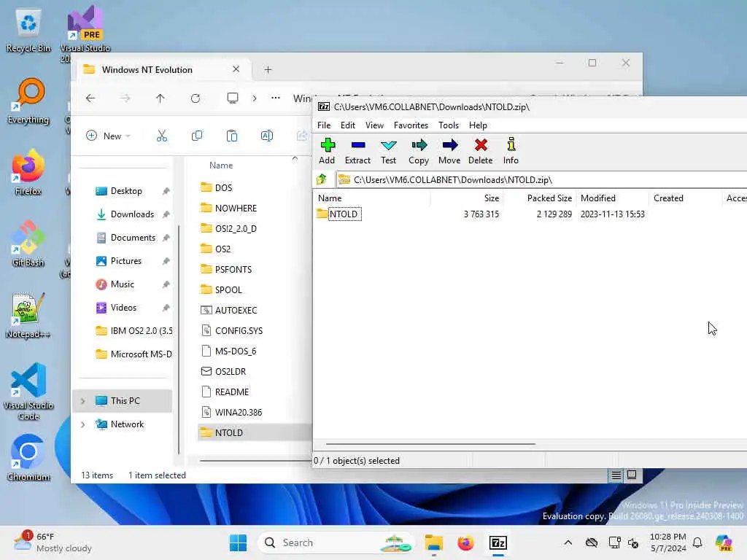Select the NTOLD folder in 7-Zip list

[343, 214]
